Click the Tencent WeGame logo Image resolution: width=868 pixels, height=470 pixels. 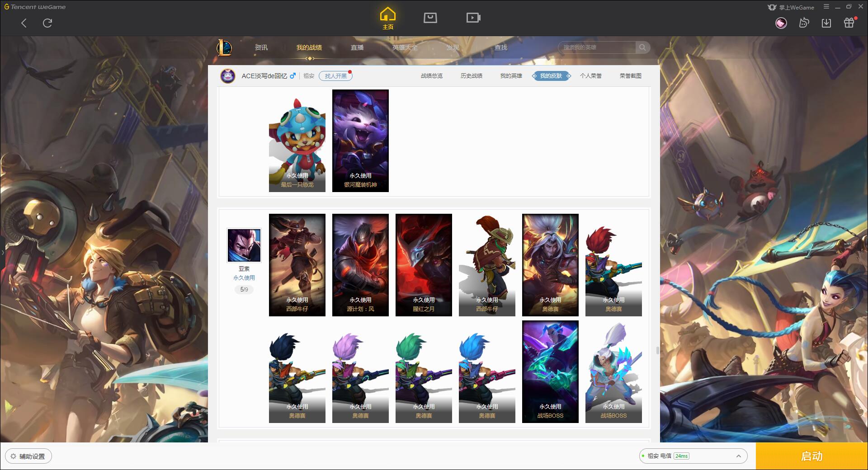coord(35,7)
